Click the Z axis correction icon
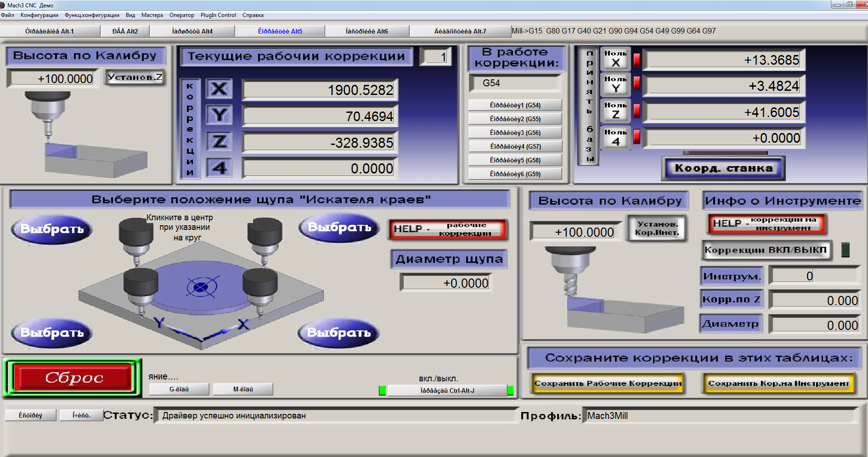 click(219, 141)
